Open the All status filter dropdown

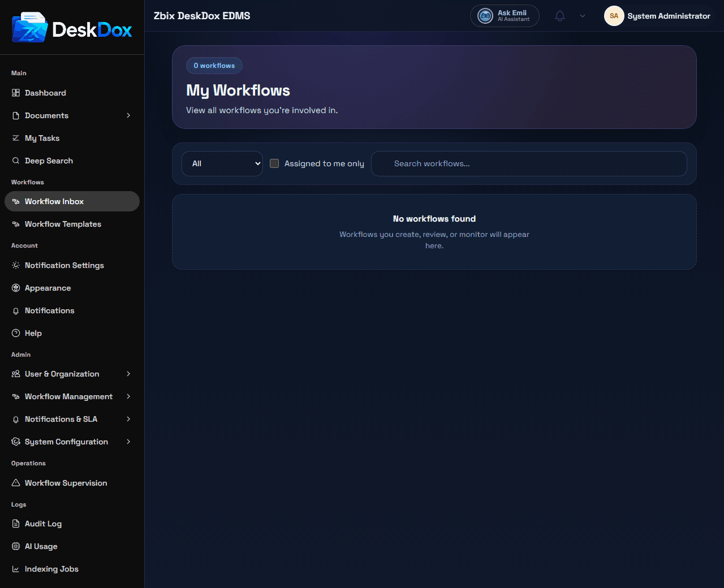click(222, 163)
